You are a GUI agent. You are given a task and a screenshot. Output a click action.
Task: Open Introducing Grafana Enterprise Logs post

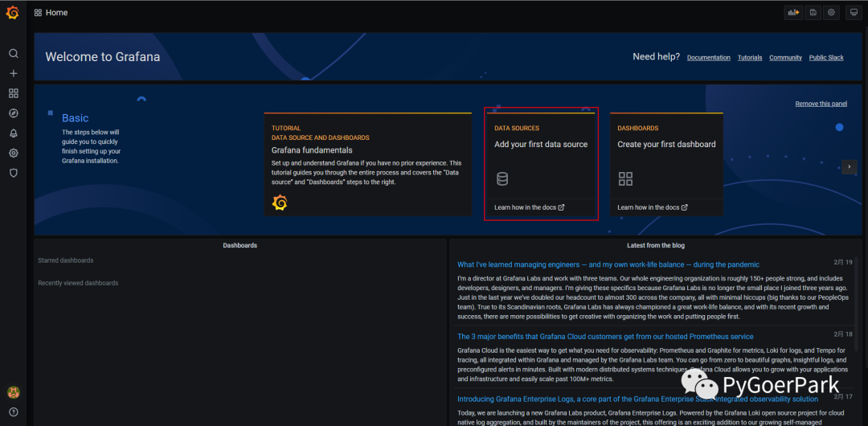(x=637, y=399)
